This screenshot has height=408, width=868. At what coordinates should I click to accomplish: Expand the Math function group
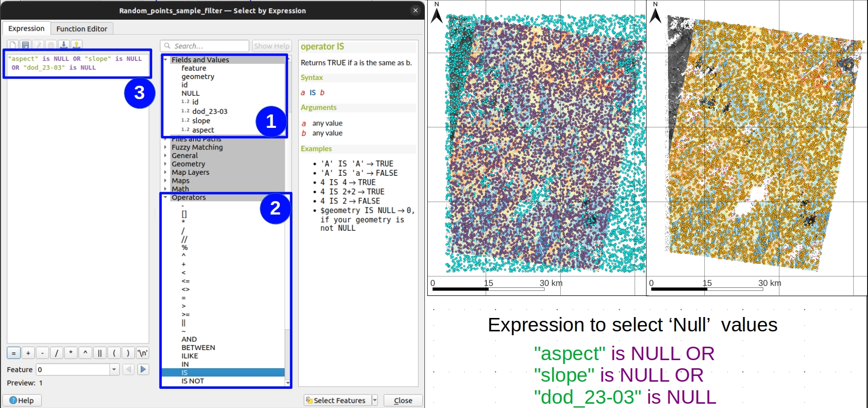pyautogui.click(x=166, y=189)
